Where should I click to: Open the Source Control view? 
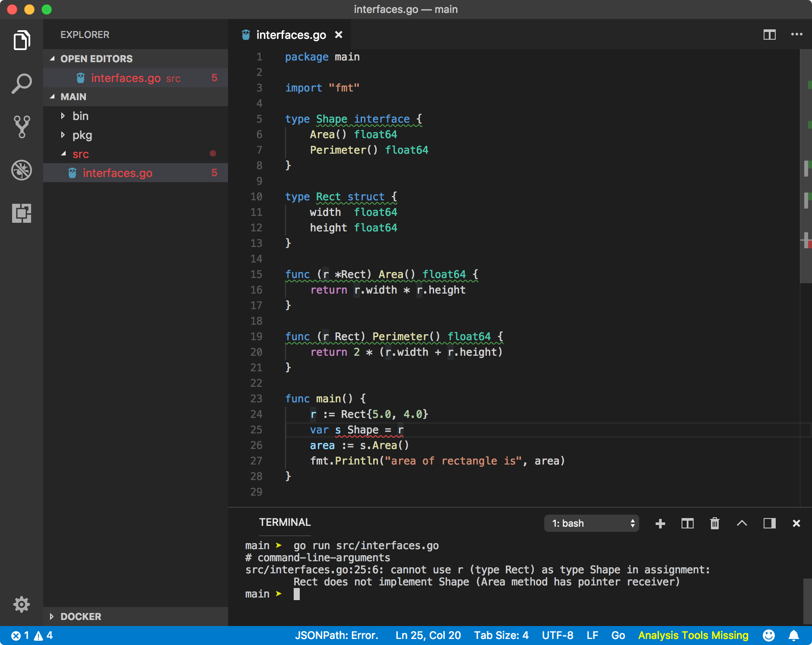(22, 126)
